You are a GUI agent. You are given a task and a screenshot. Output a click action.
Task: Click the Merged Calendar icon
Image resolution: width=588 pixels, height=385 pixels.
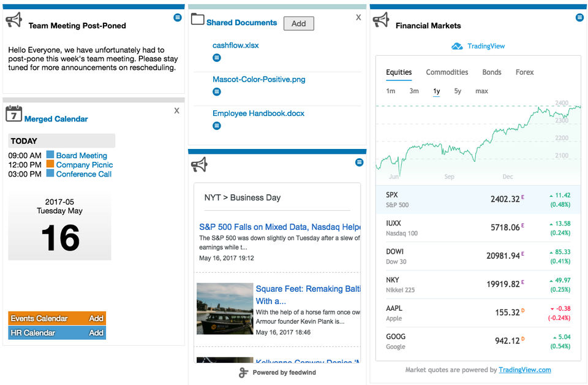[x=13, y=113]
